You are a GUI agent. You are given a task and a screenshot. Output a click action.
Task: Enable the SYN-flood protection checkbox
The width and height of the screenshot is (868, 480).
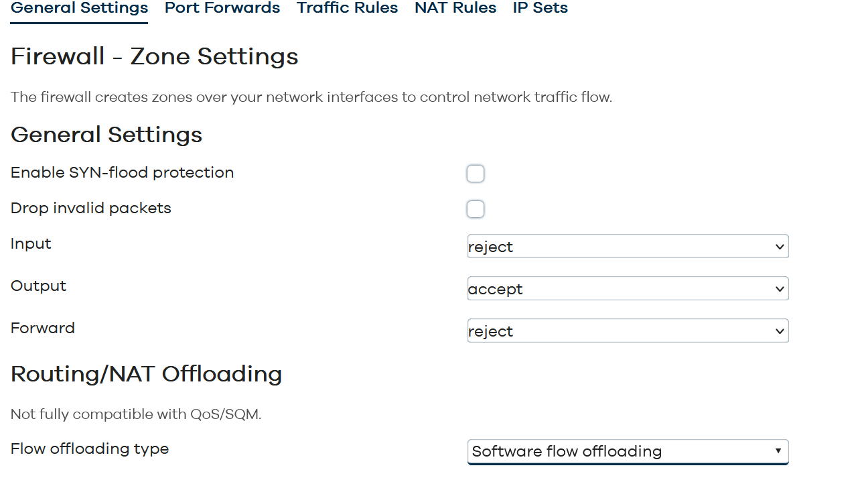pyautogui.click(x=475, y=174)
